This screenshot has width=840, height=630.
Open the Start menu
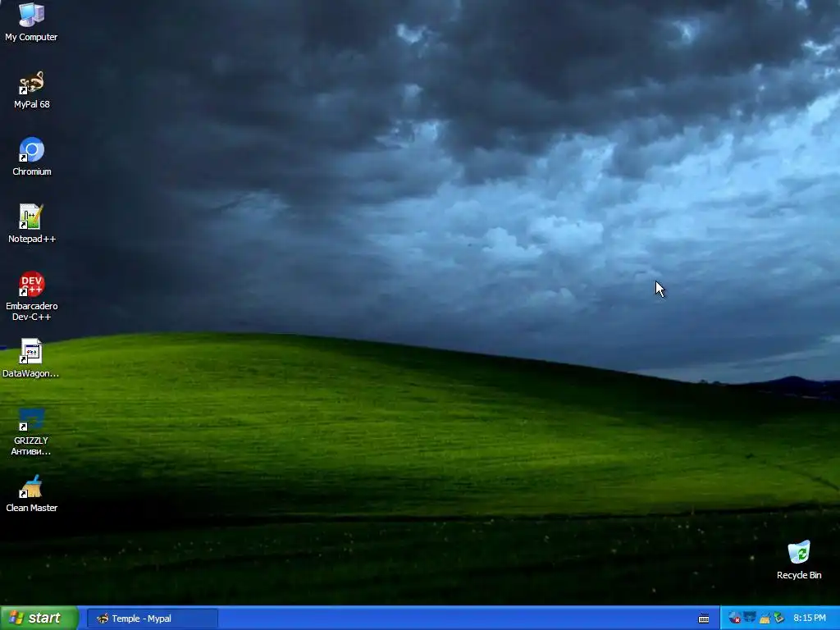pyautogui.click(x=39, y=618)
